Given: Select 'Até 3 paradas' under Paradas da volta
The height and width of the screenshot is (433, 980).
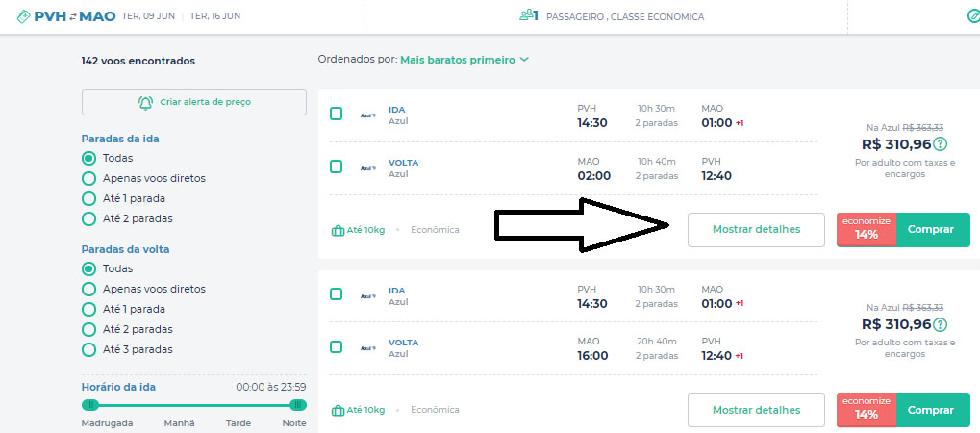Looking at the screenshot, I should click(x=89, y=349).
